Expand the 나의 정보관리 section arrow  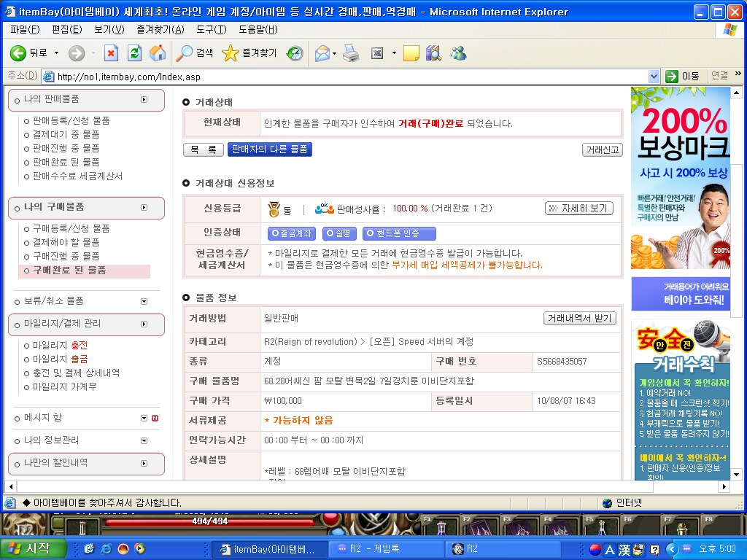click(x=144, y=440)
